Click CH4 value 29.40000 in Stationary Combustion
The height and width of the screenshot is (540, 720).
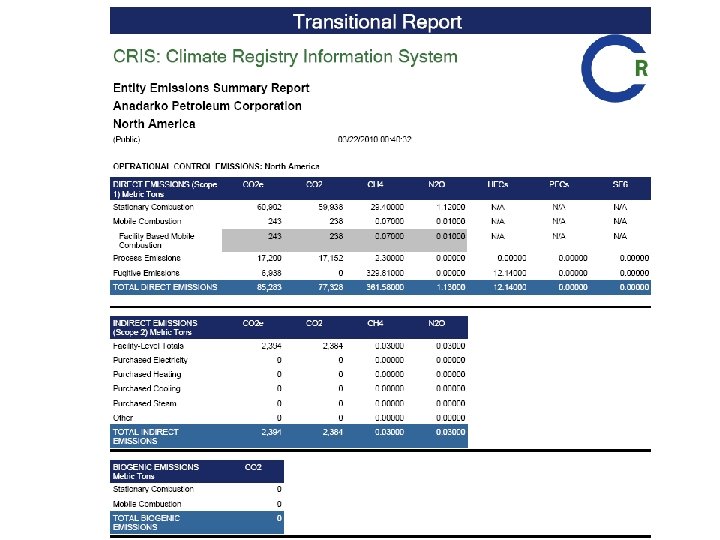tap(387, 207)
